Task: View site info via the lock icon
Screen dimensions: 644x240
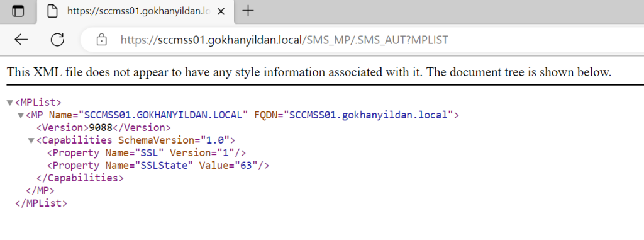Action: [101, 40]
